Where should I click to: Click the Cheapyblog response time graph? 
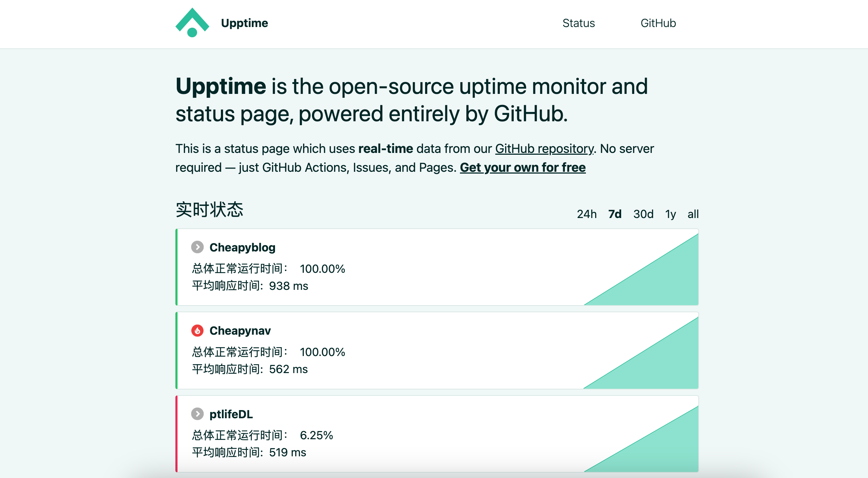[641, 269]
